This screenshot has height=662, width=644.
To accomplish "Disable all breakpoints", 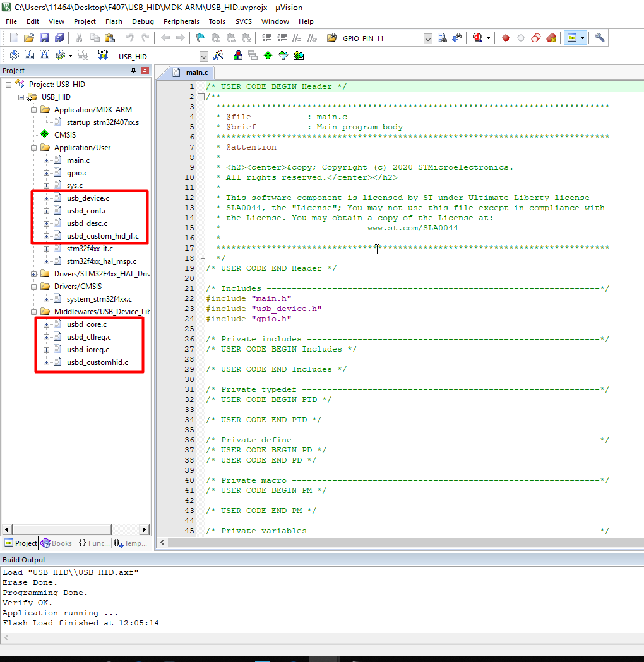I will 535,38.
